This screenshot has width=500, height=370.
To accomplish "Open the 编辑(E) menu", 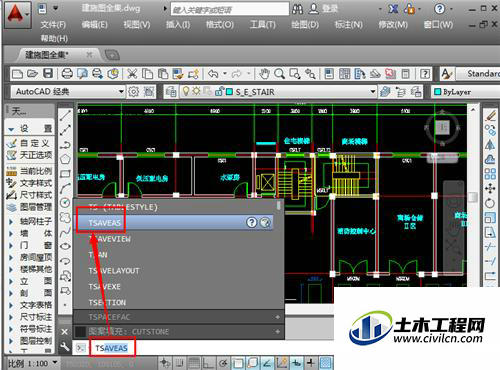I will click(x=95, y=24).
